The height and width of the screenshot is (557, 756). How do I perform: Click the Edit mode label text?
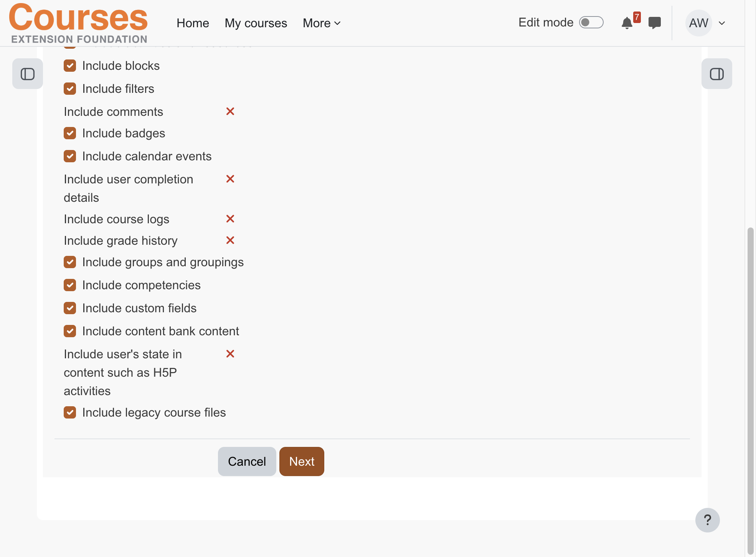pos(546,22)
